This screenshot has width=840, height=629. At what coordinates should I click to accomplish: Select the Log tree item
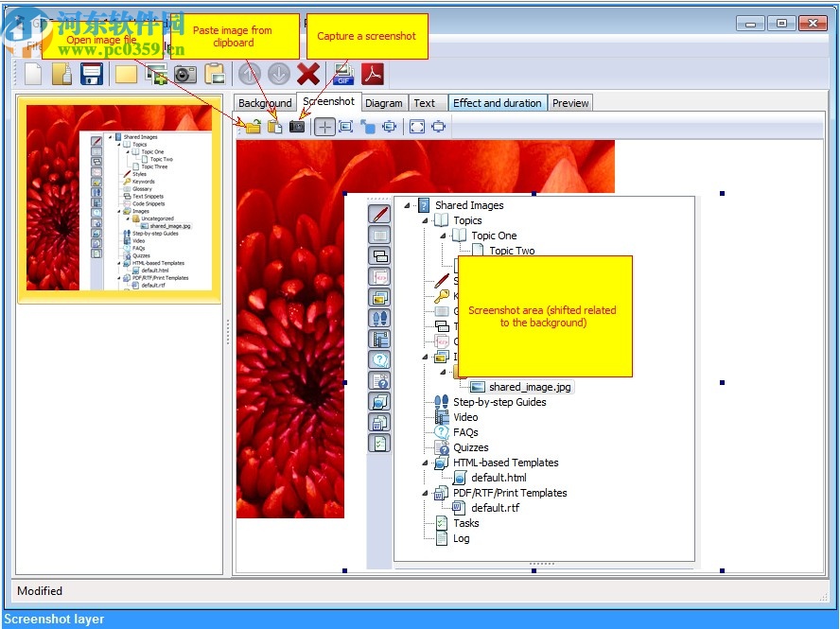pyautogui.click(x=462, y=538)
